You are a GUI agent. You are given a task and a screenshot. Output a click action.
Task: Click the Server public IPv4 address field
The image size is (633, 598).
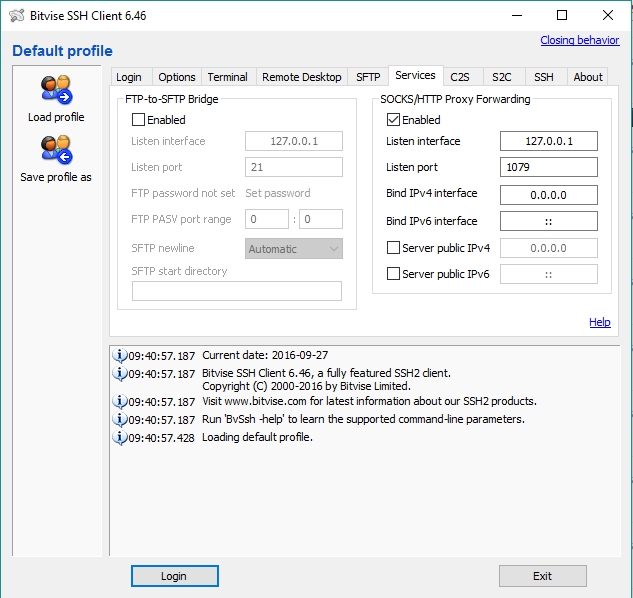point(549,248)
